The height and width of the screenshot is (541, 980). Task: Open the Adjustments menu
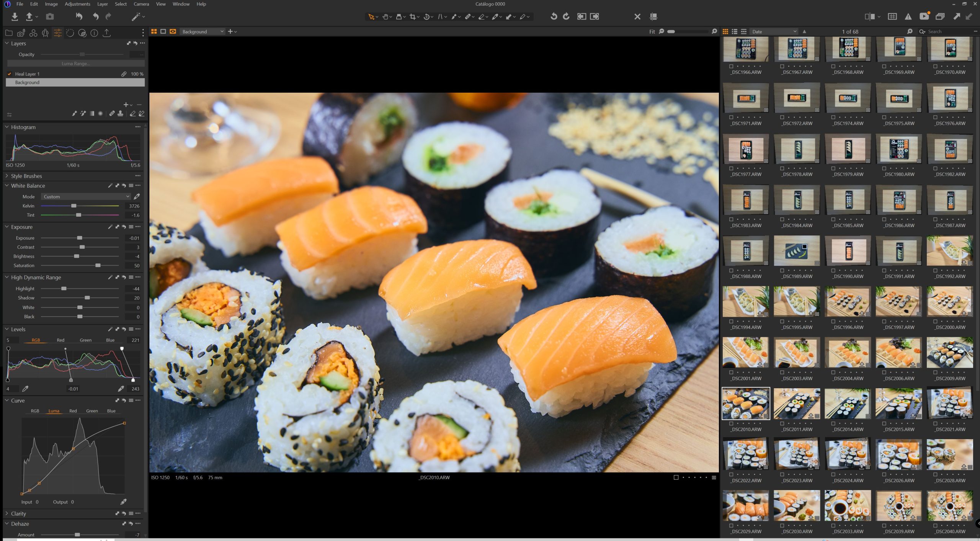click(77, 4)
